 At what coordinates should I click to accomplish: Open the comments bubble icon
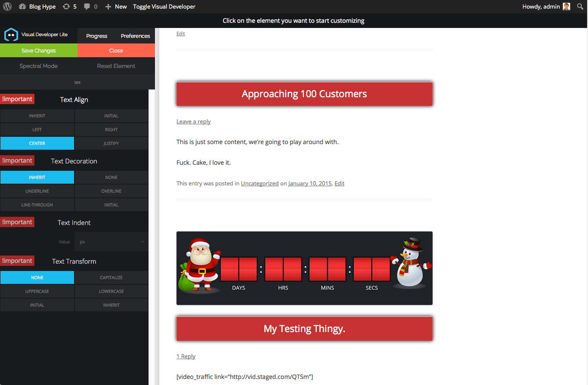click(x=87, y=6)
